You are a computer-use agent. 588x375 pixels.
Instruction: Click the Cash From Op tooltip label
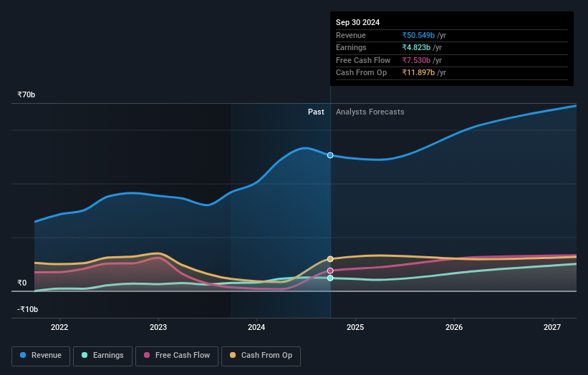tap(361, 73)
